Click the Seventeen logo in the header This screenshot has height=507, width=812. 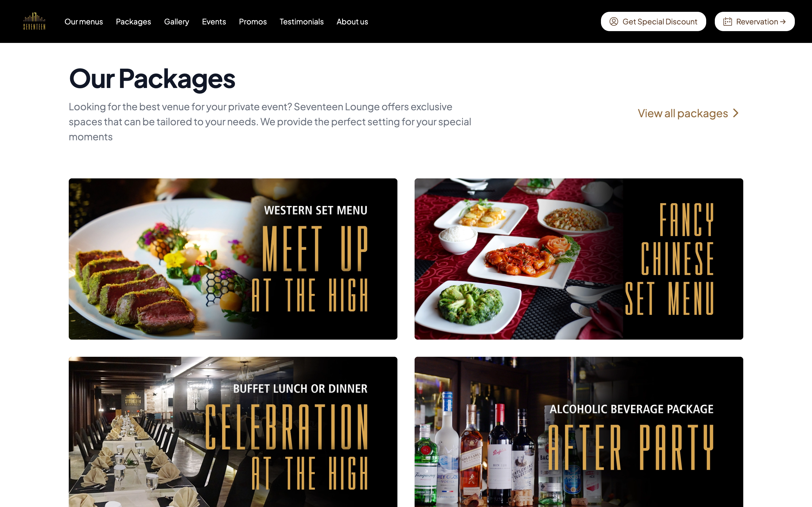[x=34, y=21]
